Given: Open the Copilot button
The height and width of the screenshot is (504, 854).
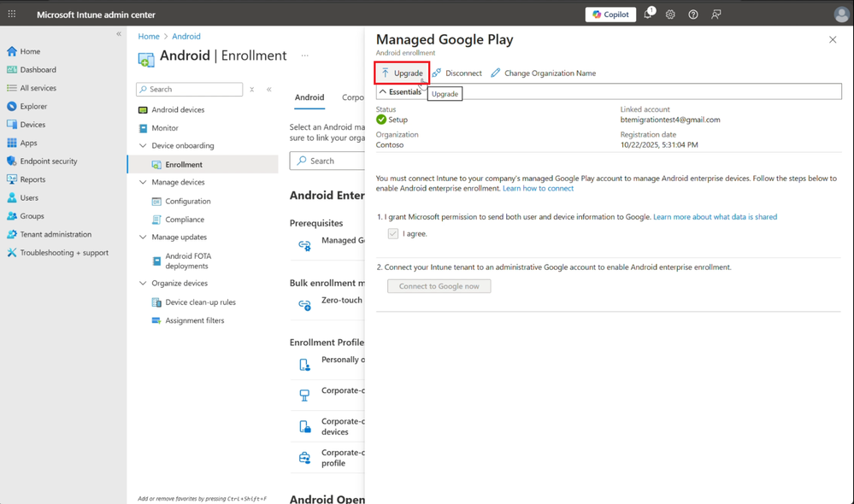Looking at the screenshot, I should [x=610, y=15].
